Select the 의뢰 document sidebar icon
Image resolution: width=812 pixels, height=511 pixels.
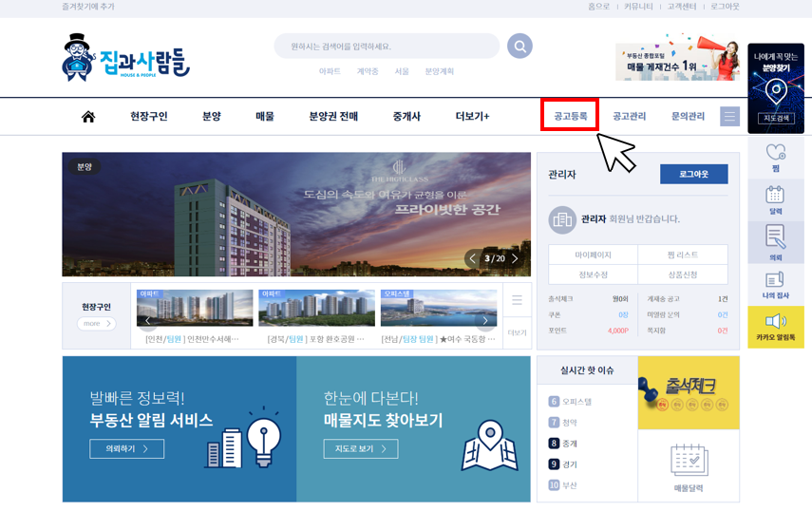tap(775, 242)
